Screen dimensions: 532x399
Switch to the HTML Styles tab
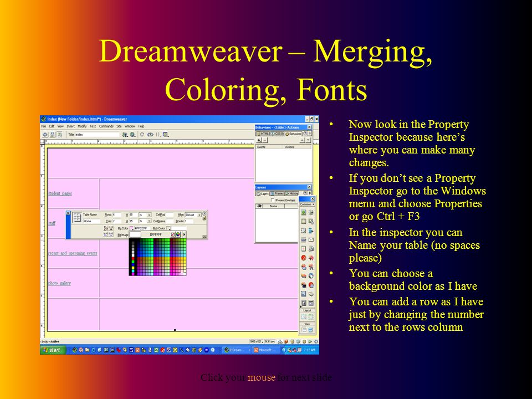[263, 134]
